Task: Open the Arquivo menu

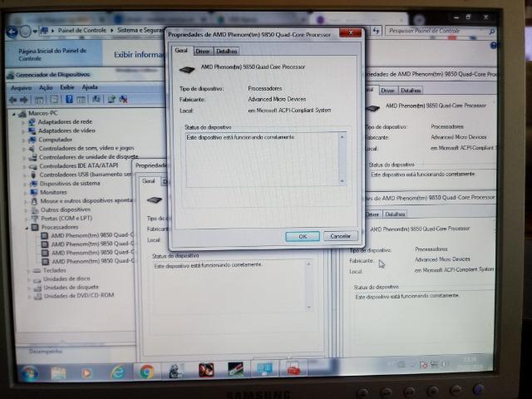Action: (21, 88)
